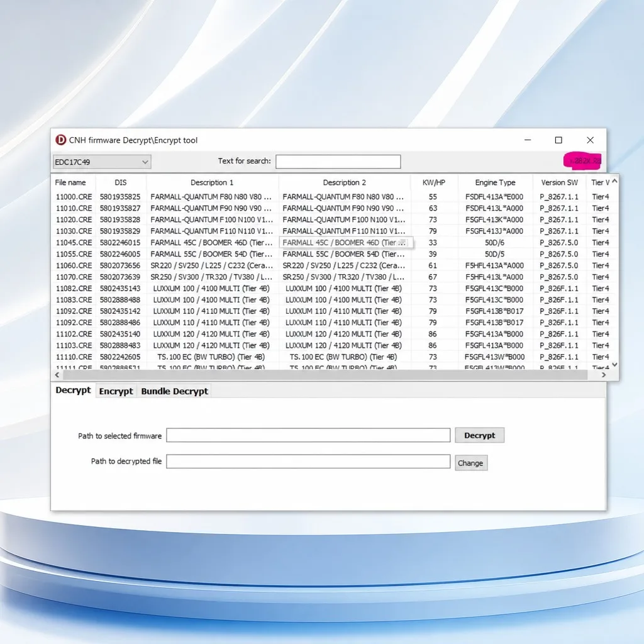Select file 11045.CRE row
The width and height of the screenshot is (644, 644).
[x=331, y=243]
